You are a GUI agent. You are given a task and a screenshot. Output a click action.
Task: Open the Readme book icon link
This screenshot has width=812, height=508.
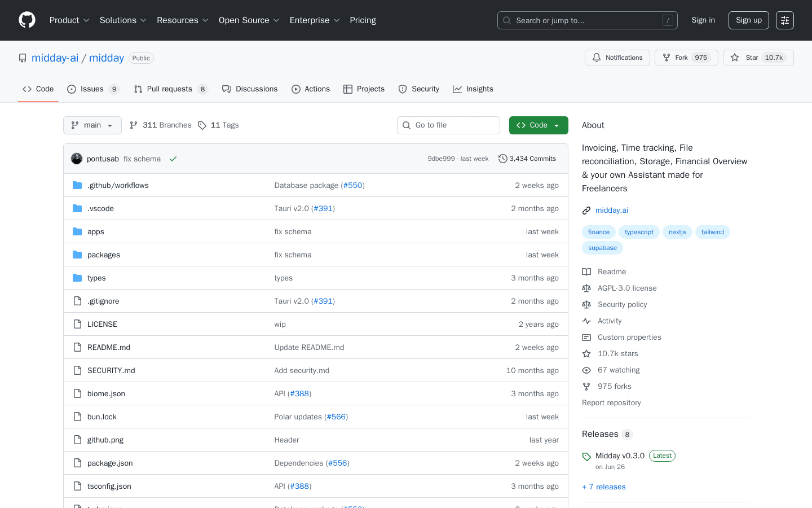(586, 271)
